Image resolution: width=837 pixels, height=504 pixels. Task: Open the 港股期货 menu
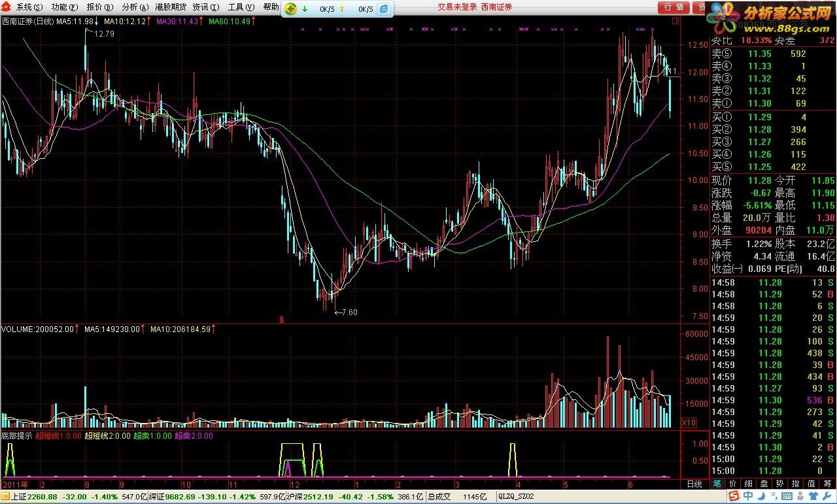pos(171,7)
